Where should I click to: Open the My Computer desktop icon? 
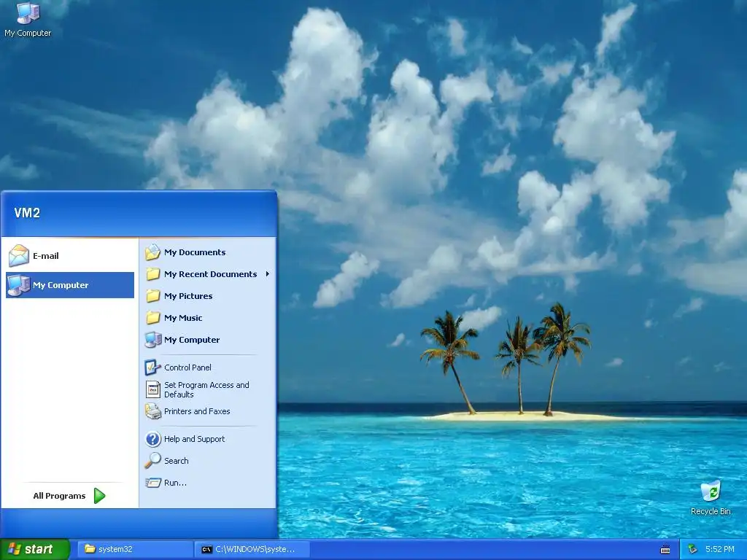pos(28,20)
